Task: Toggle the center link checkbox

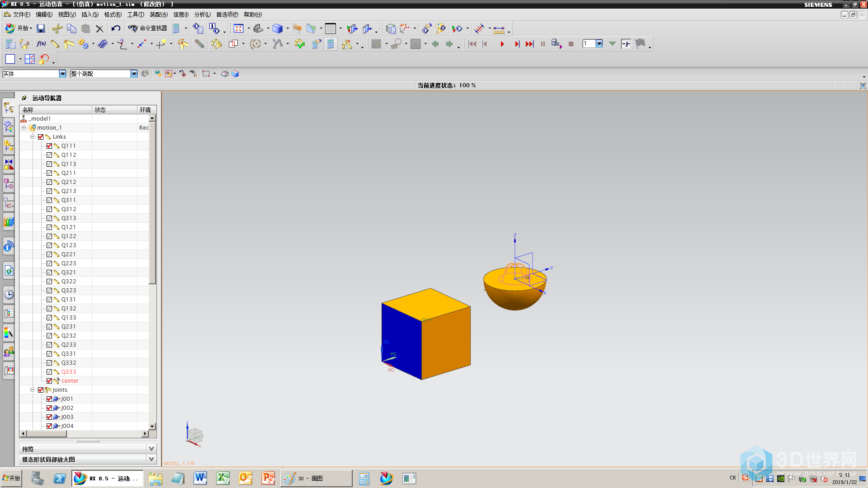Action: pyautogui.click(x=49, y=381)
